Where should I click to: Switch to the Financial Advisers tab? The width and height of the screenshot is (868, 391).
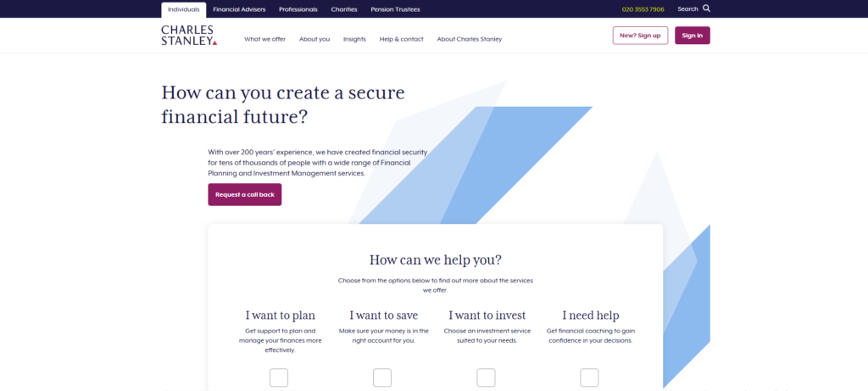click(x=239, y=9)
